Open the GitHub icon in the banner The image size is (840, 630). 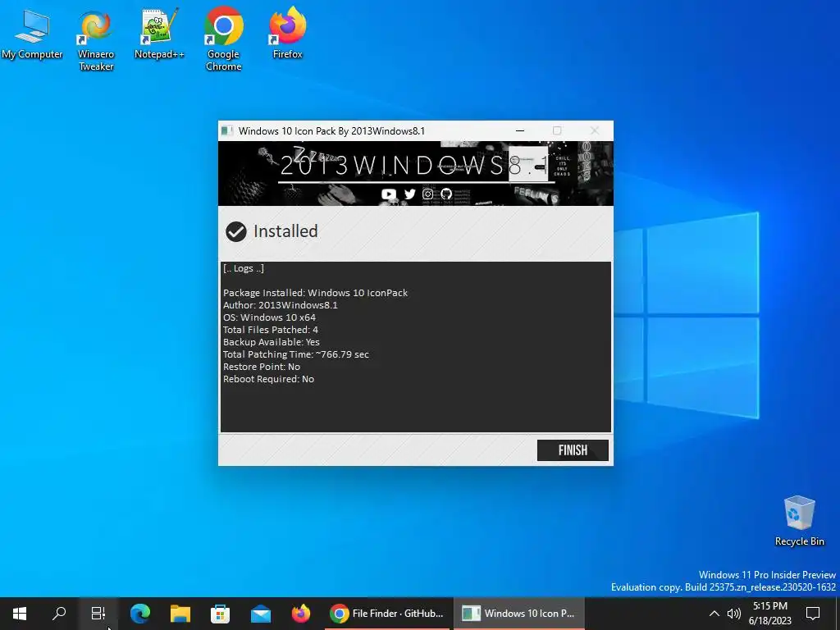[446, 194]
